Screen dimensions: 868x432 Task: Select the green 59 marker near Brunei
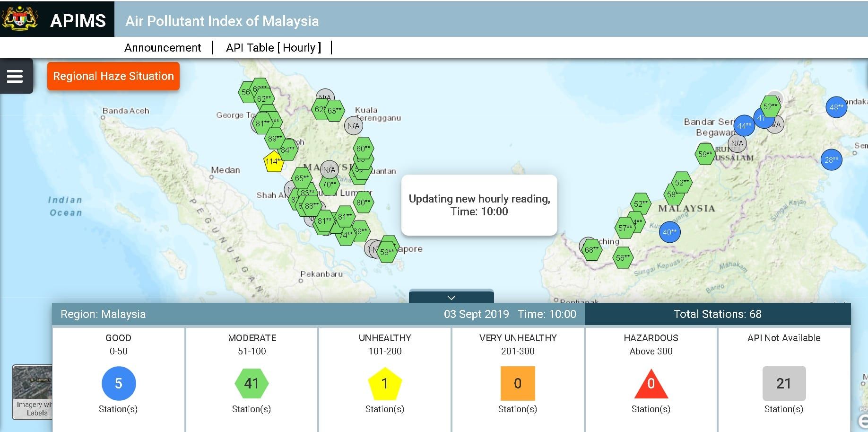(705, 154)
